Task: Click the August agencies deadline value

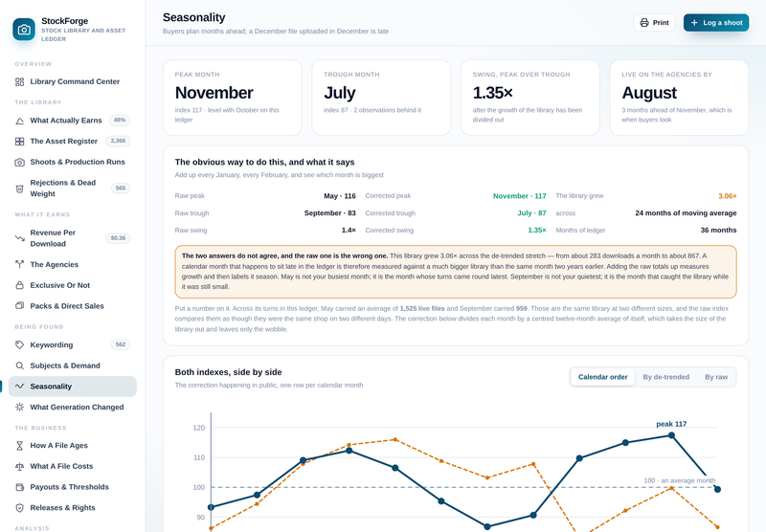Action: point(649,93)
